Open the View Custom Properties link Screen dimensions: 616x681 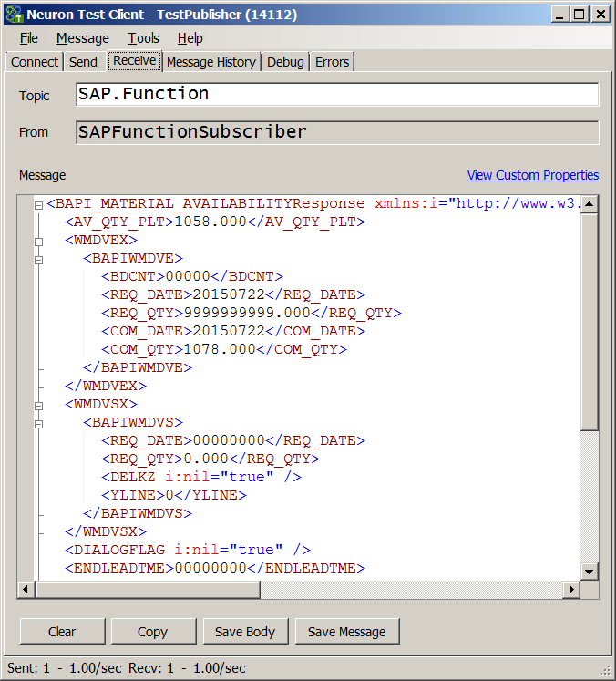click(533, 175)
